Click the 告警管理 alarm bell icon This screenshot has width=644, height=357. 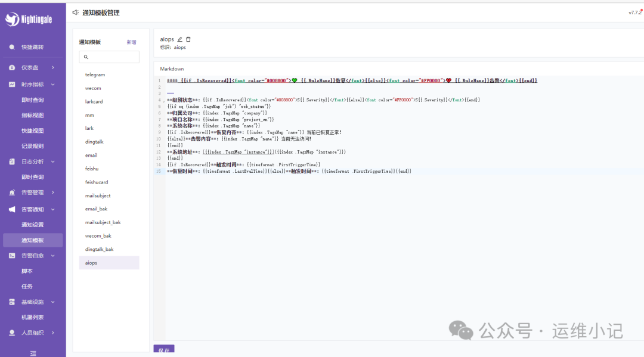click(x=12, y=193)
